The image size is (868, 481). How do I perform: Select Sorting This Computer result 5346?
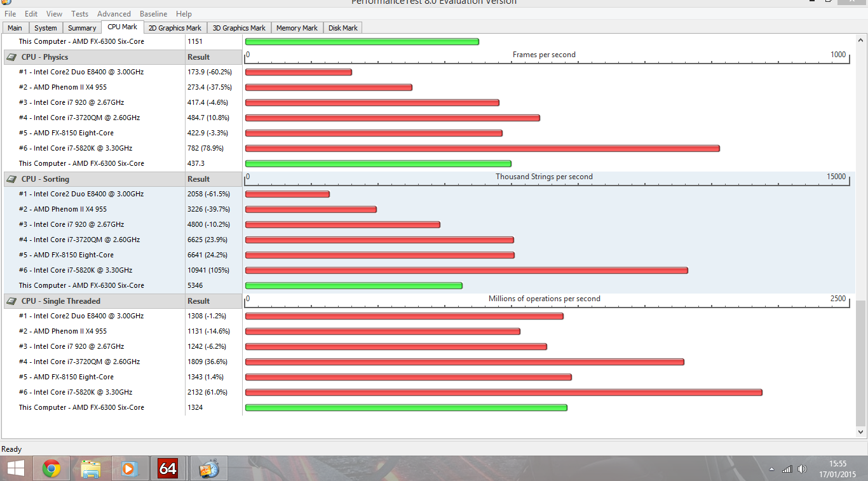click(195, 285)
